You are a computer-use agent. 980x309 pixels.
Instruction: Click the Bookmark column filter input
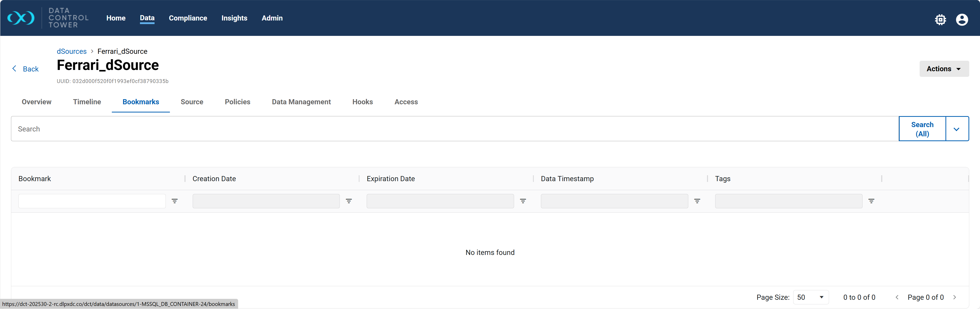tap(92, 201)
